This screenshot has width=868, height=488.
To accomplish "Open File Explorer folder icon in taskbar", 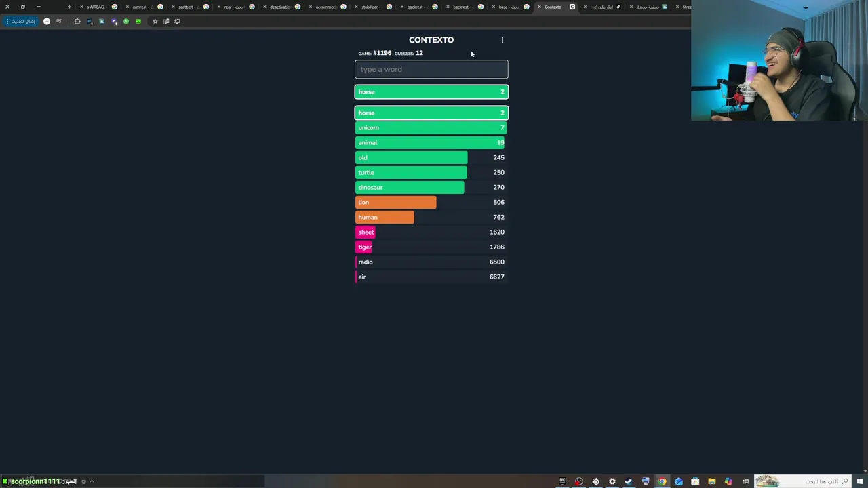I will (x=712, y=481).
